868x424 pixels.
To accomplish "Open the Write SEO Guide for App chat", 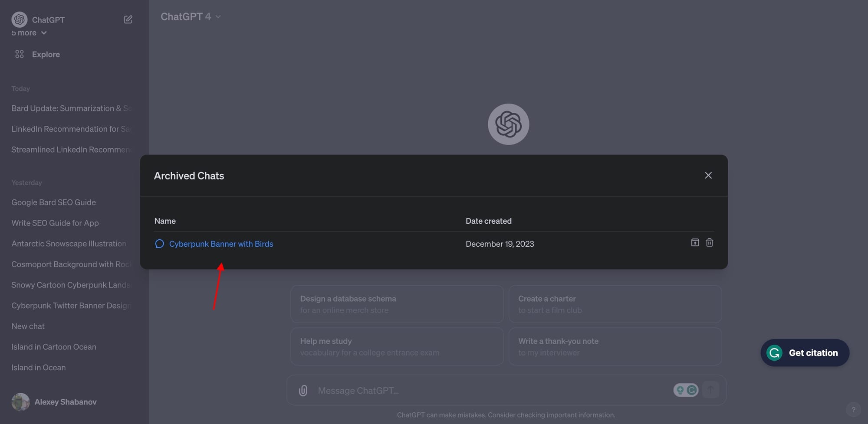I will pyautogui.click(x=55, y=223).
